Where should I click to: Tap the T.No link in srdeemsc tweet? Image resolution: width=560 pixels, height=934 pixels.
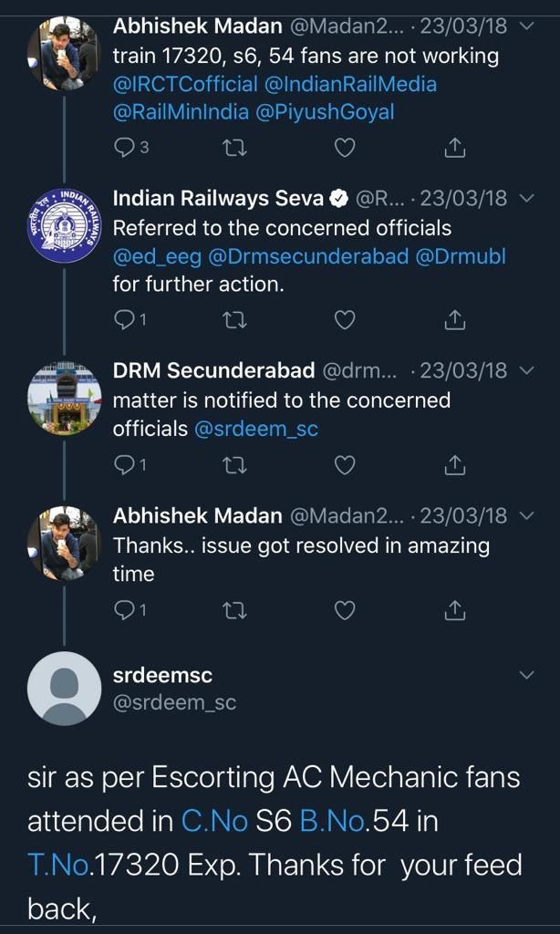(59, 865)
